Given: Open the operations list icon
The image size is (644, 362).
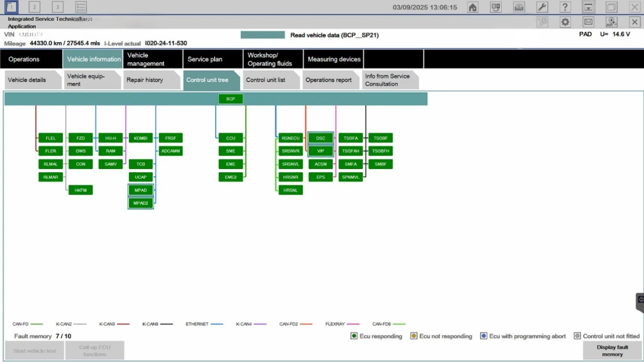Looking at the screenshot, I should point(80,7).
